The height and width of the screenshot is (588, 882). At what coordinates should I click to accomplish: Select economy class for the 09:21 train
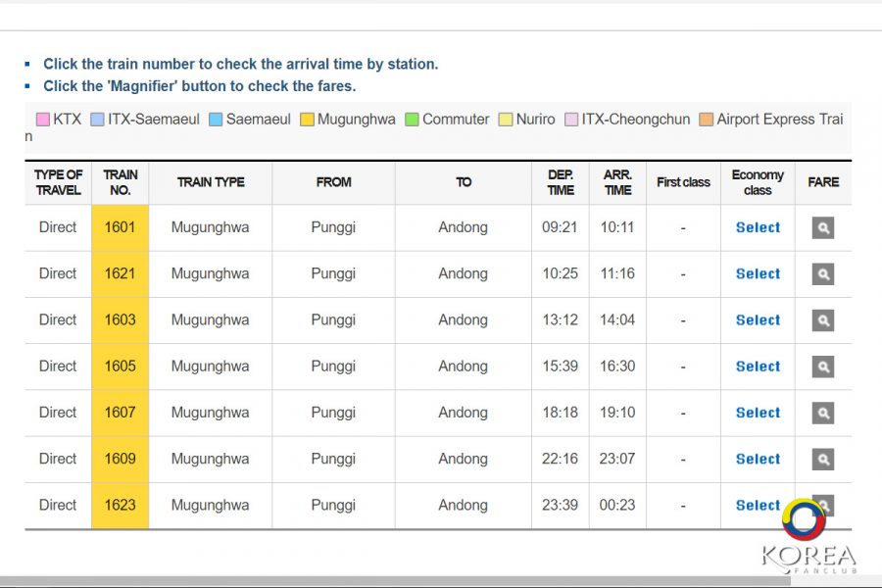point(758,227)
